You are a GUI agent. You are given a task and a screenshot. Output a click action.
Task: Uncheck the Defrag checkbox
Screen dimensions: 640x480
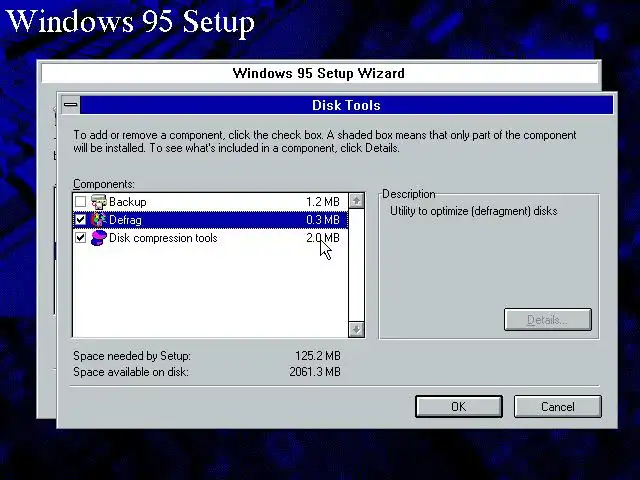80,220
